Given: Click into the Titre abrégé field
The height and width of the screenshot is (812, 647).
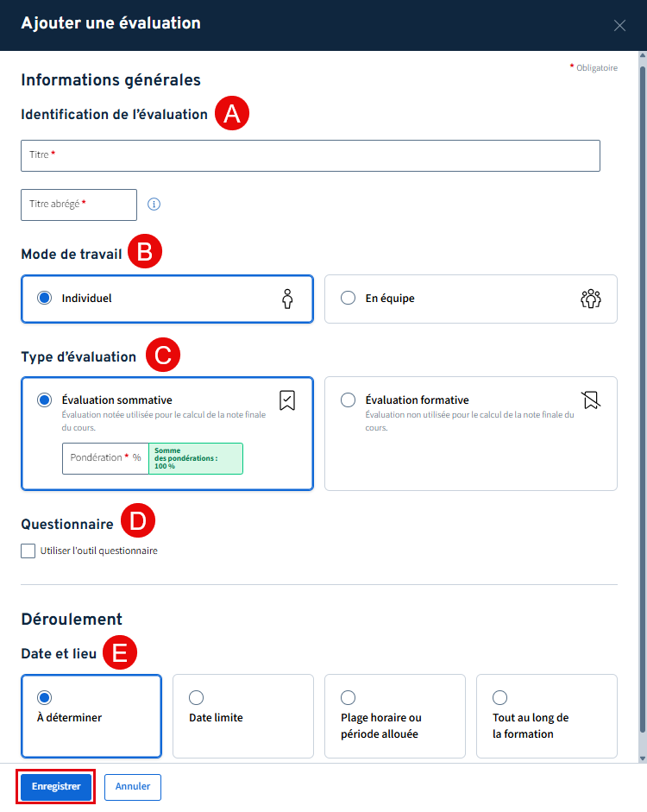Looking at the screenshot, I should click(79, 205).
